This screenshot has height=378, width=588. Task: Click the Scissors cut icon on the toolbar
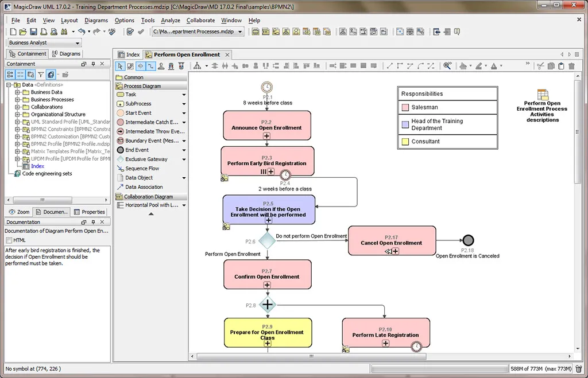541,66
